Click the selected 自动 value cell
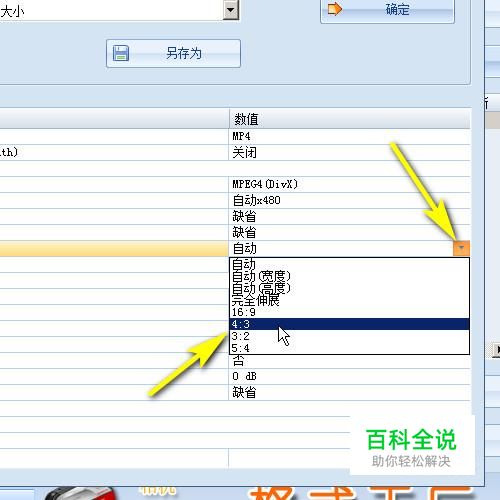The height and width of the screenshot is (500, 500). (341, 248)
